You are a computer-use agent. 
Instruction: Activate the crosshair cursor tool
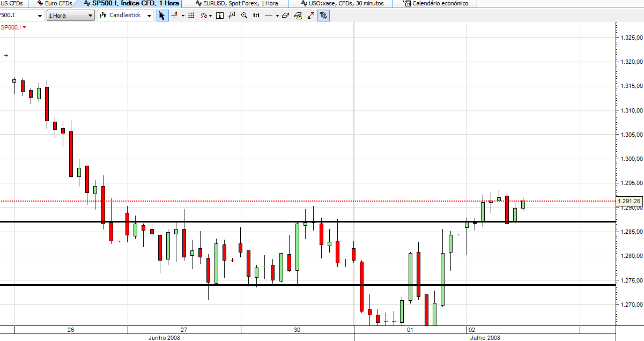(174, 16)
